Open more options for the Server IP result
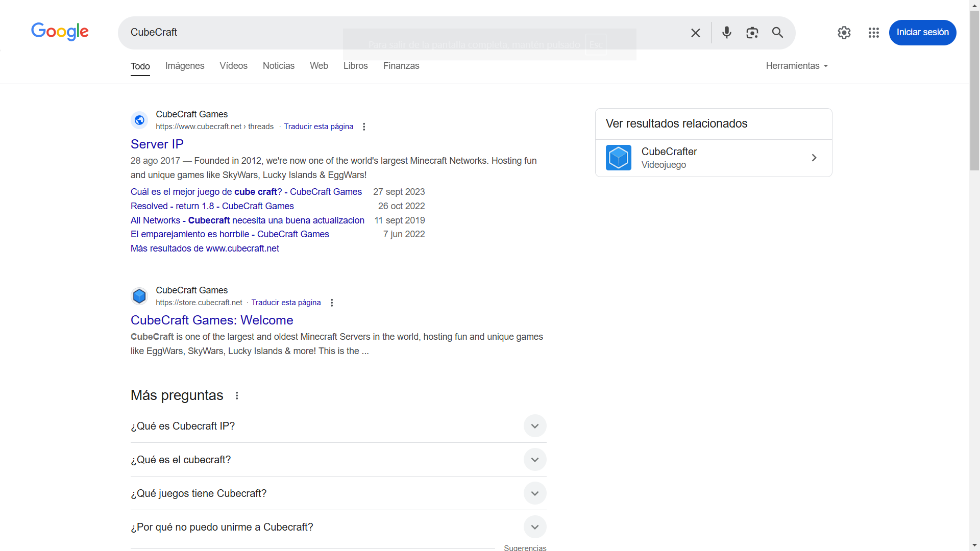This screenshot has width=980, height=551. coord(364,127)
